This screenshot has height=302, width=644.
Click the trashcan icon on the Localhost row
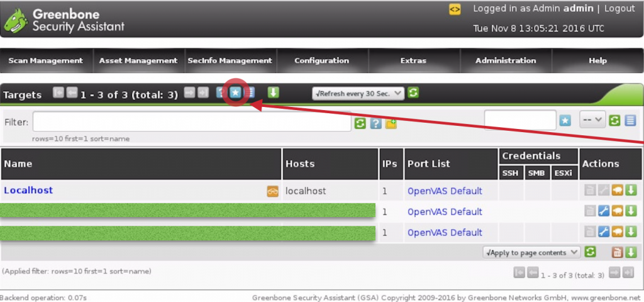click(590, 190)
